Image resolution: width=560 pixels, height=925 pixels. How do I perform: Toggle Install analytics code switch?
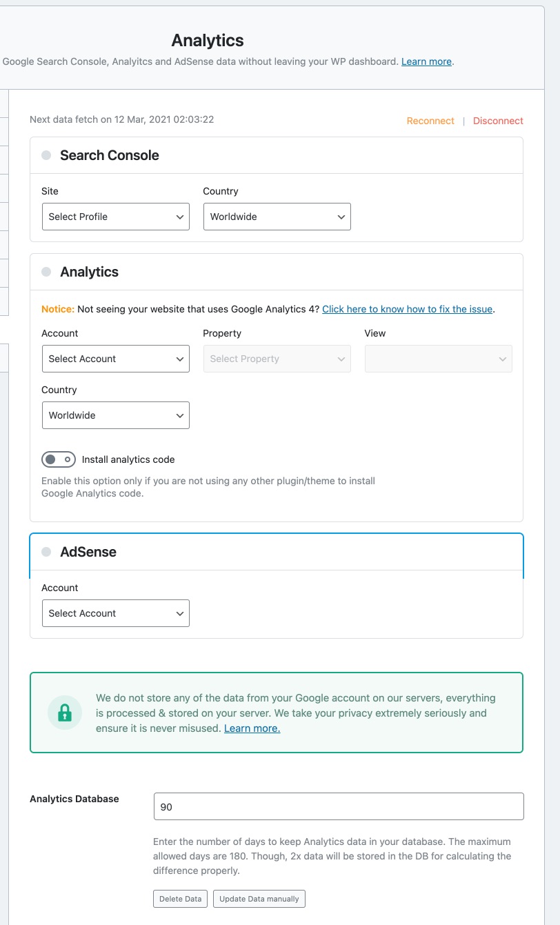[59, 459]
